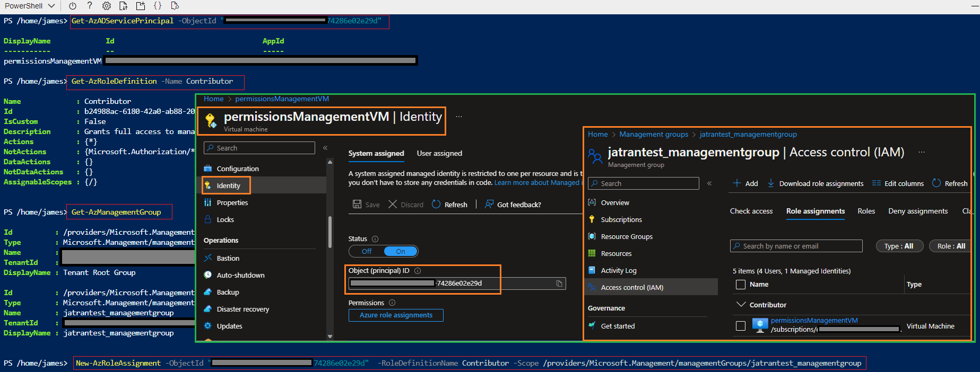
Task: Switch managed identity Status to Off
Action: coord(367,251)
